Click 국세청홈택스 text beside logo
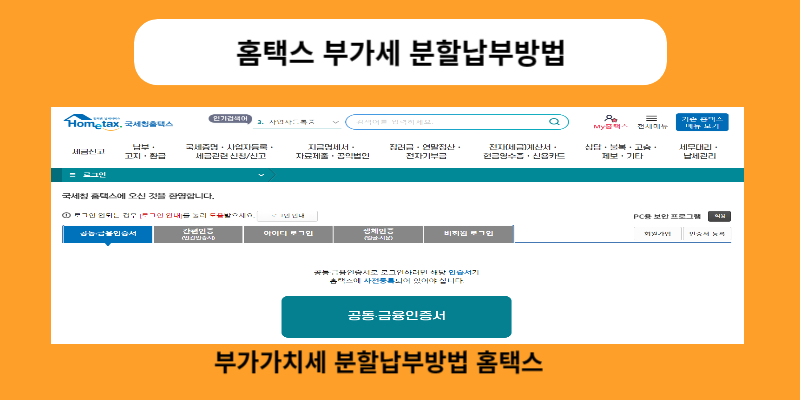Screen dimensions: 800x400 [x=149, y=123]
